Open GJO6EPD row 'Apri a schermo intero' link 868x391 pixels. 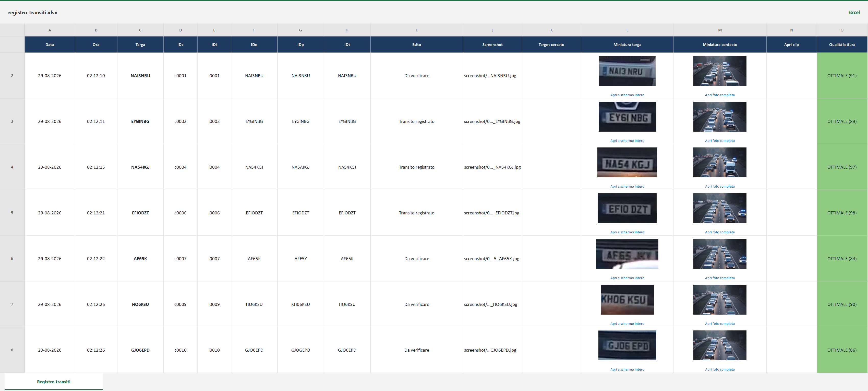pyautogui.click(x=627, y=370)
